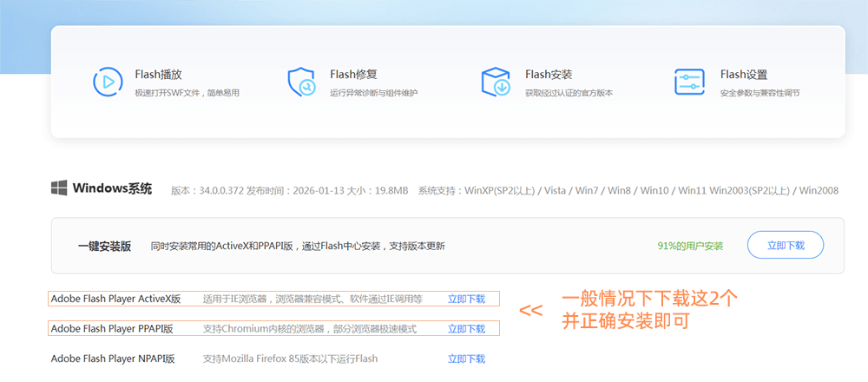Click the 一键安装版 label
This screenshot has width=868, height=382.
(x=105, y=247)
